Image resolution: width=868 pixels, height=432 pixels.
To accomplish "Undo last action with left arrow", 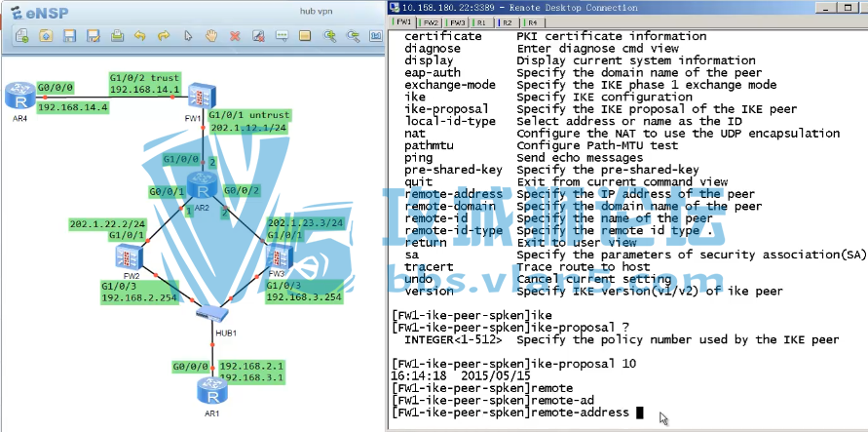I will click(140, 36).
